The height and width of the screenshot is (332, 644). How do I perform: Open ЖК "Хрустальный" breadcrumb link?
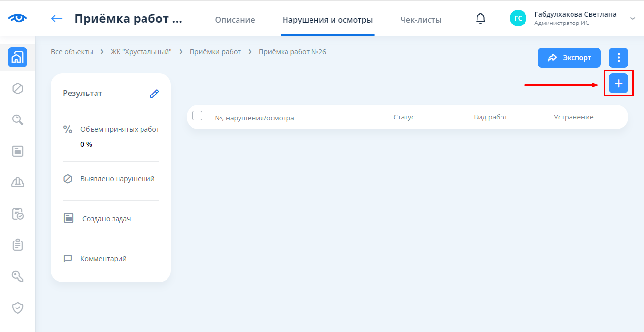click(141, 52)
